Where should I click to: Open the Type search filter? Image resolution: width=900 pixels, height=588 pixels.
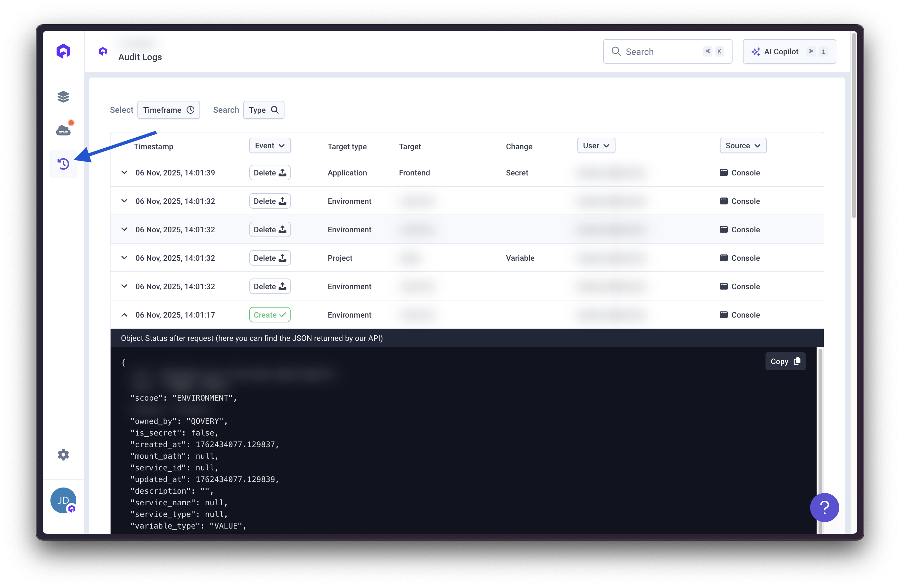pos(263,110)
